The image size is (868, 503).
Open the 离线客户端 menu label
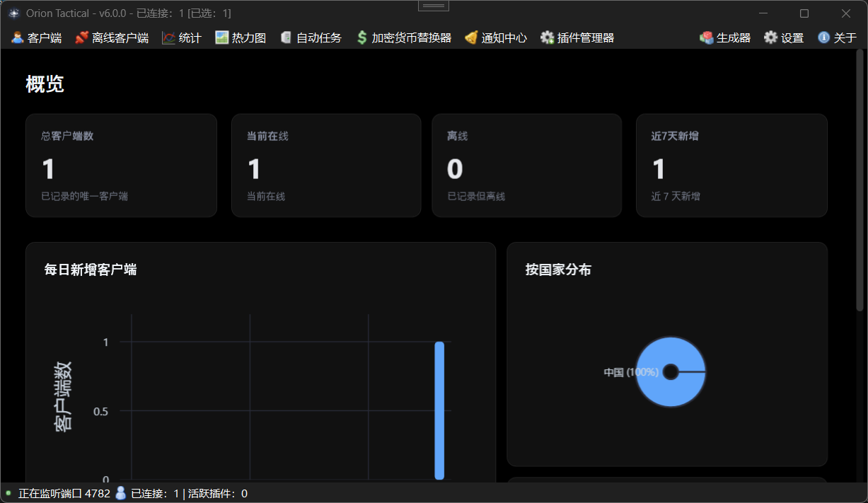[120, 38]
